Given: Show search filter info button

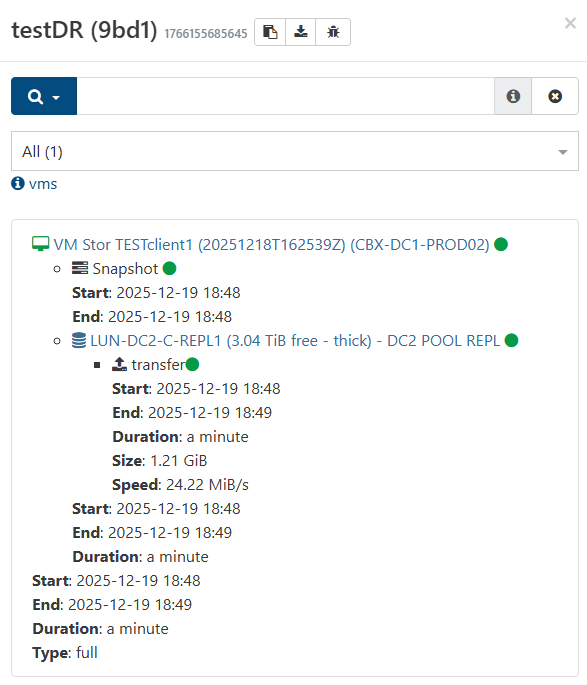Looking at the screenshot, I should [513, 96].
